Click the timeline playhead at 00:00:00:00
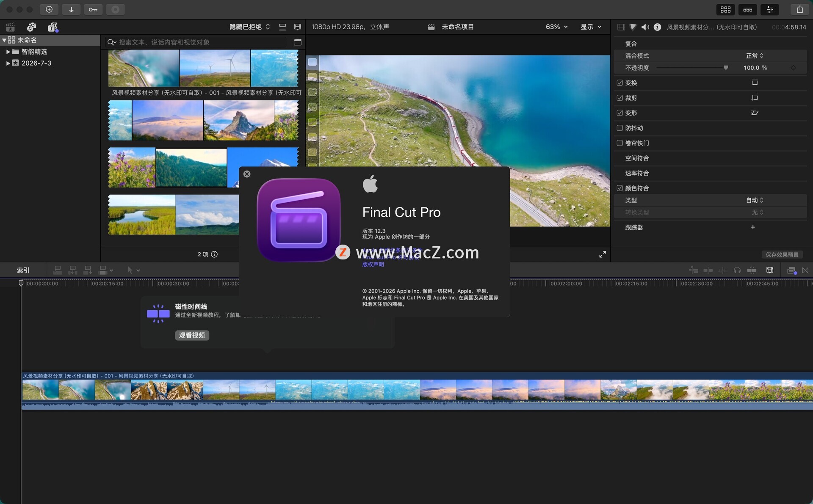Screen dimensions: 813x504 (21, 283)
